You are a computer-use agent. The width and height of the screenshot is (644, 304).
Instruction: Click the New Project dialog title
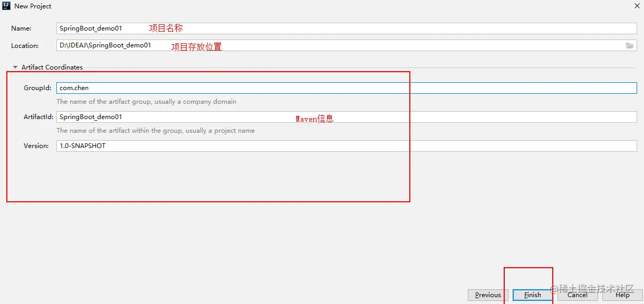(33, 6)
